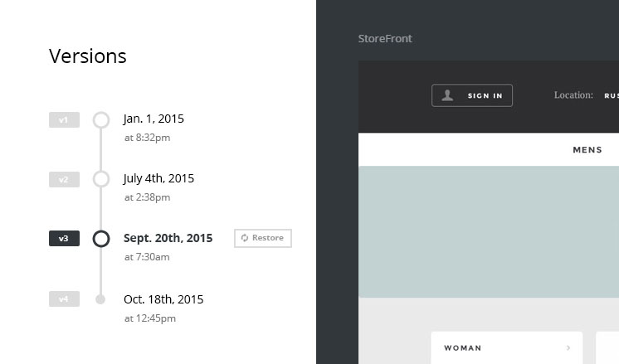This screenshot has width=619, height=364.
Task: Open the MENS menu item
Action: coord(587,150)
